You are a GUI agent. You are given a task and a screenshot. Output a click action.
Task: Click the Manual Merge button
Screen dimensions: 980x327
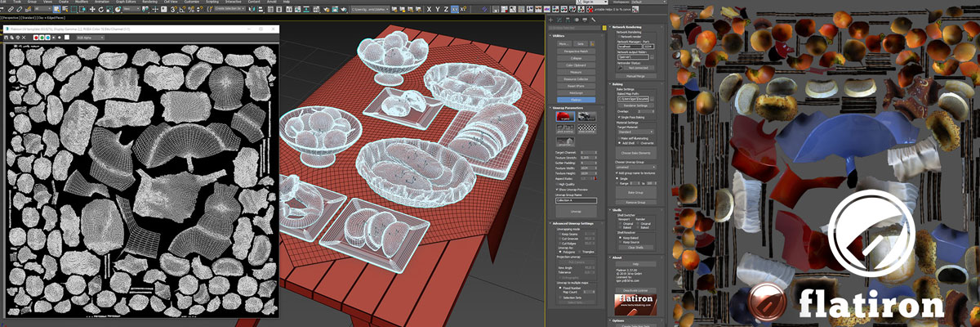[636, 76]
